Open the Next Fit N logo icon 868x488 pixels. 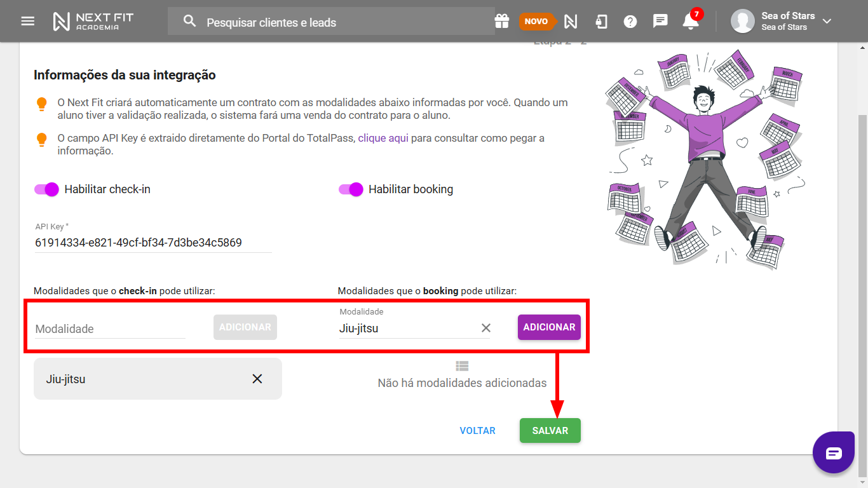coord(571,22)
